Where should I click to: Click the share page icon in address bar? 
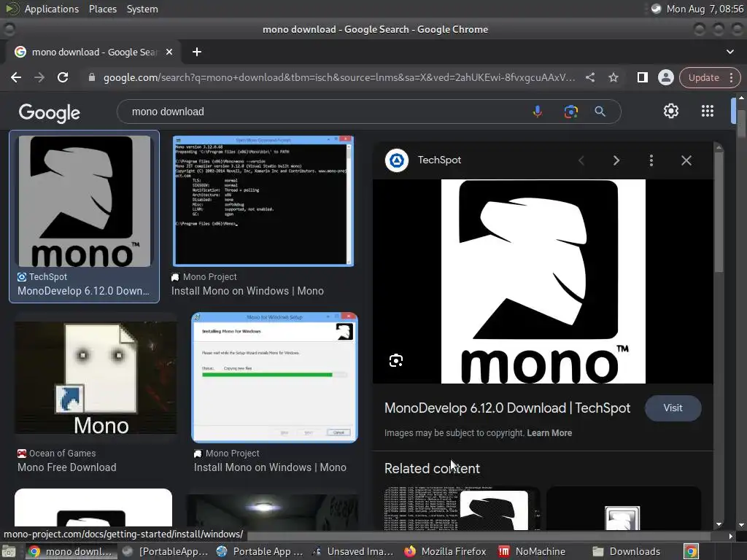[590, 77]
